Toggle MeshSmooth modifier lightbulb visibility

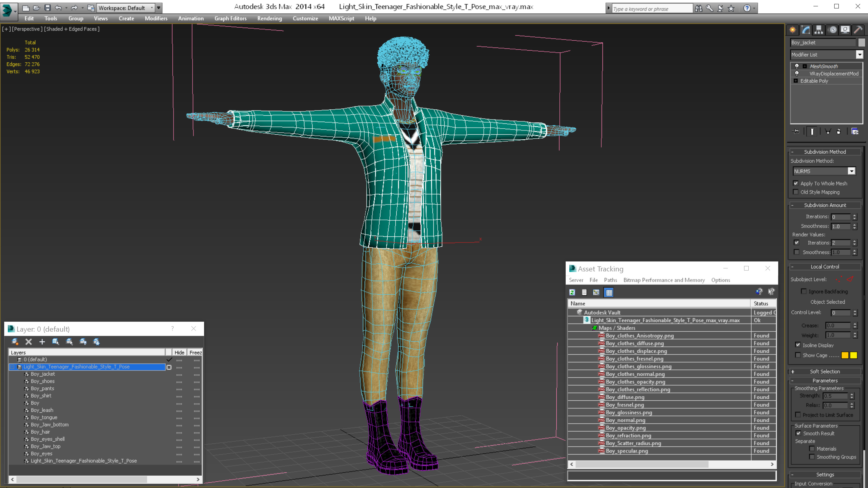pos(797,66)
